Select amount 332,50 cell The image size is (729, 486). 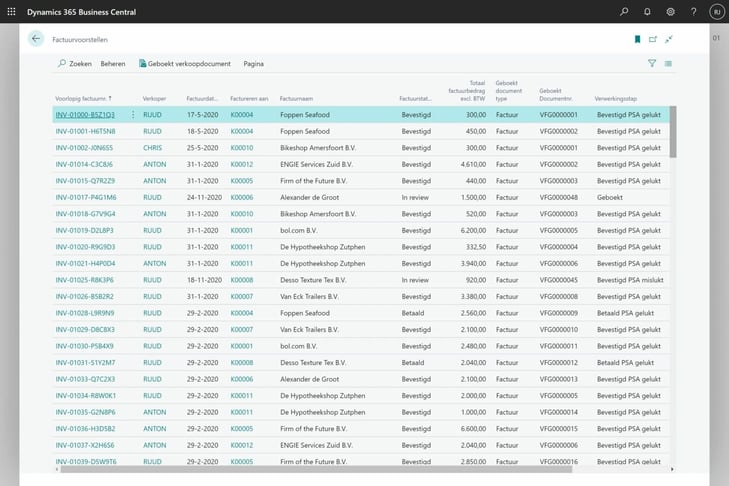pyautogui.click(x=476, y=247)
